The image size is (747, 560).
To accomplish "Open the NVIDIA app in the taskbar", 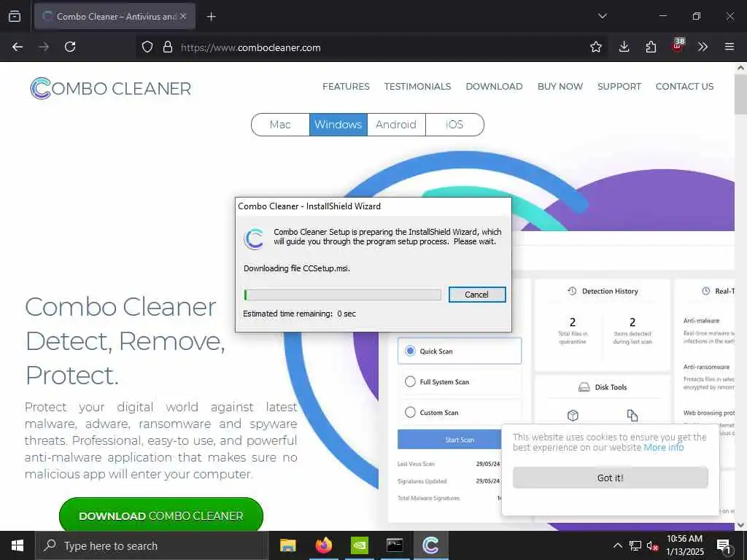I will pos(359,545).
